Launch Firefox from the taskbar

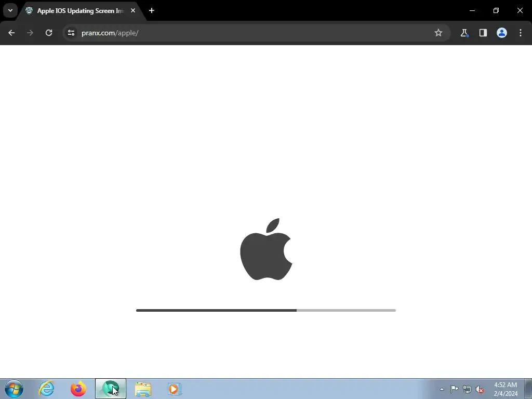pyautogui.click(x=78, y=389)
